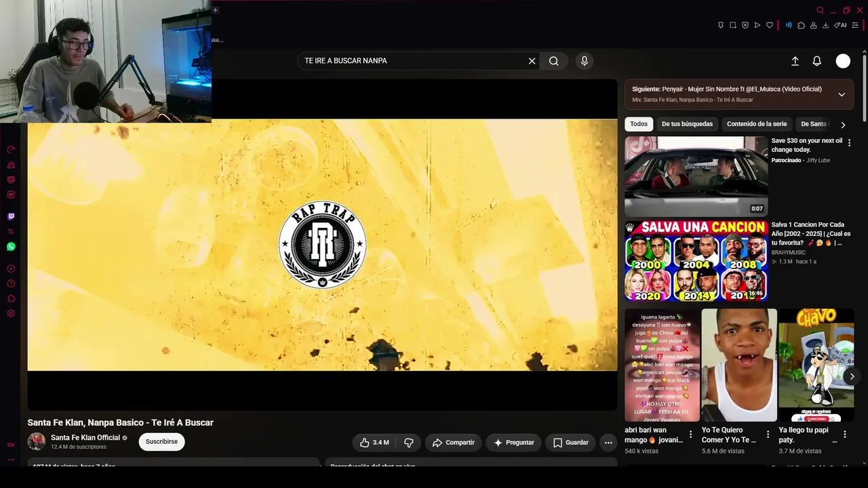868x488 pixels.
Task: Click the browser pin icon in the toolbar
Action: pos(721,25)
